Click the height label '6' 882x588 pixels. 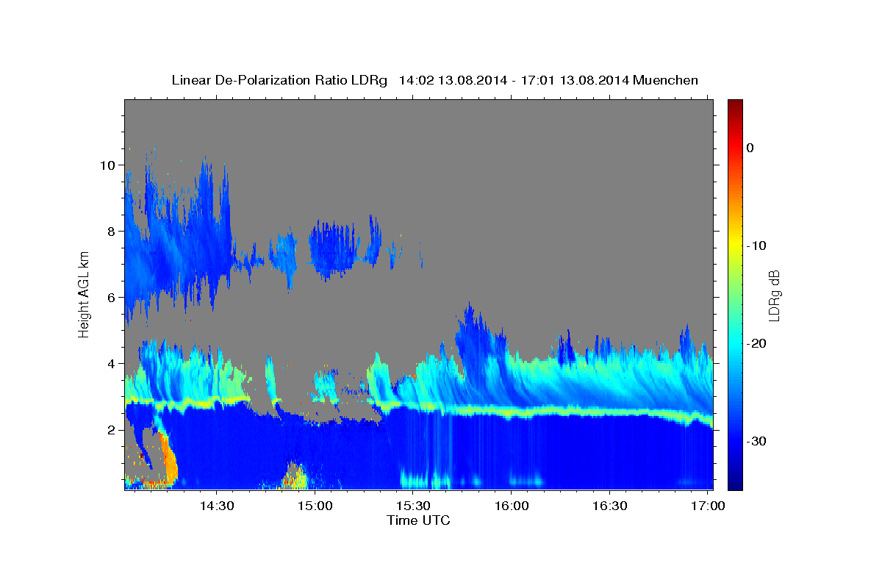(110, 297)
